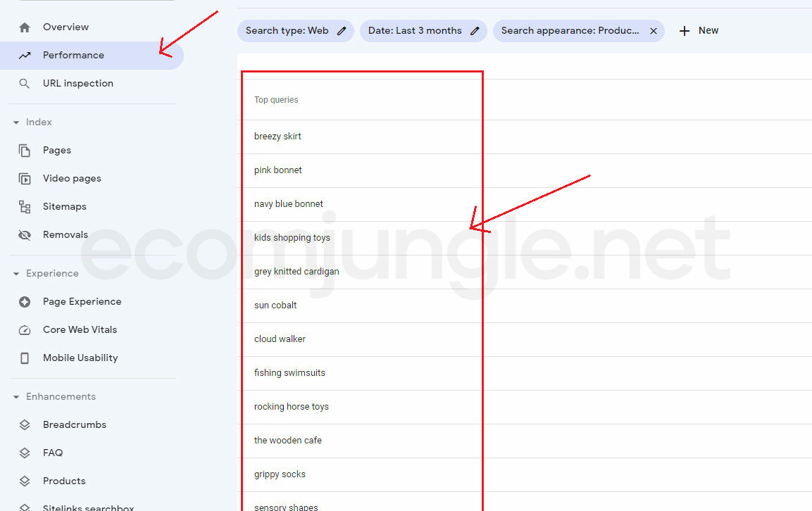This screenshot has width=812, height=511.
Task: Go to Page Experience report
Action: point(82,302)
